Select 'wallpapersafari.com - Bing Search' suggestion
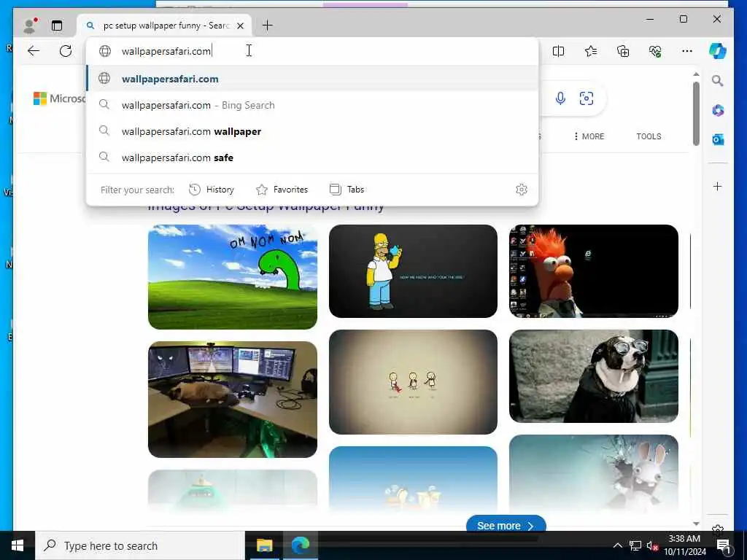The image size is (747, 560). (312, 105)
